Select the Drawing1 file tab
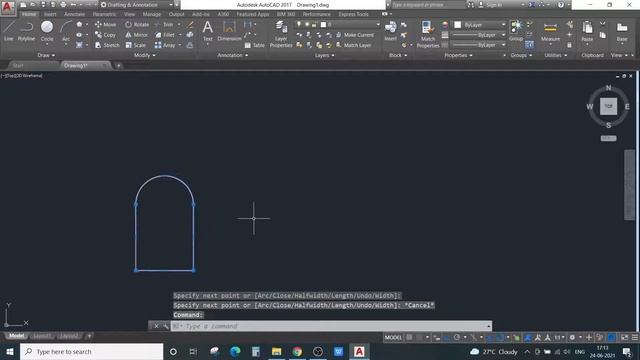640x360 pixels. click(x=76, y=65)
